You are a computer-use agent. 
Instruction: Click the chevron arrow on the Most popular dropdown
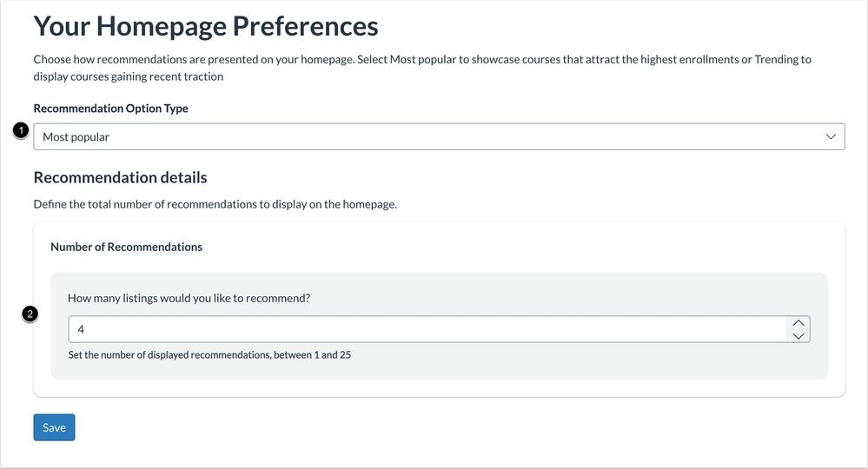831,136
